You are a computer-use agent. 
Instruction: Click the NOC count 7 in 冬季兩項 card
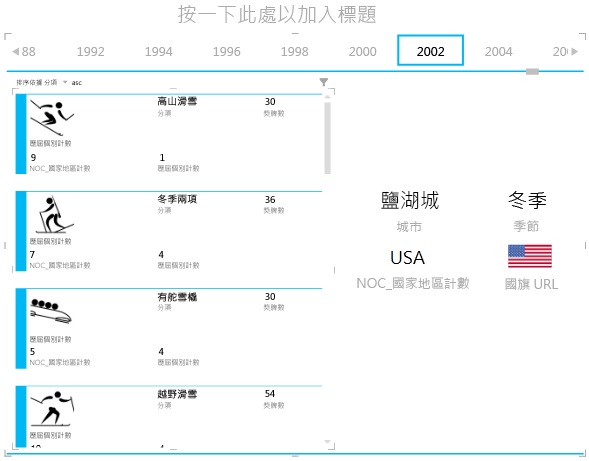[32, 255]
